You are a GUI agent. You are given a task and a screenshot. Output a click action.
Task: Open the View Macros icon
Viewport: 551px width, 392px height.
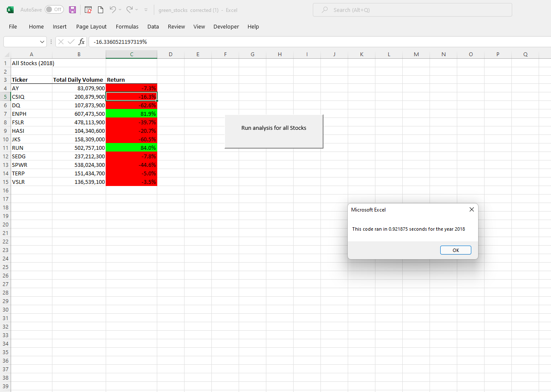88,9
